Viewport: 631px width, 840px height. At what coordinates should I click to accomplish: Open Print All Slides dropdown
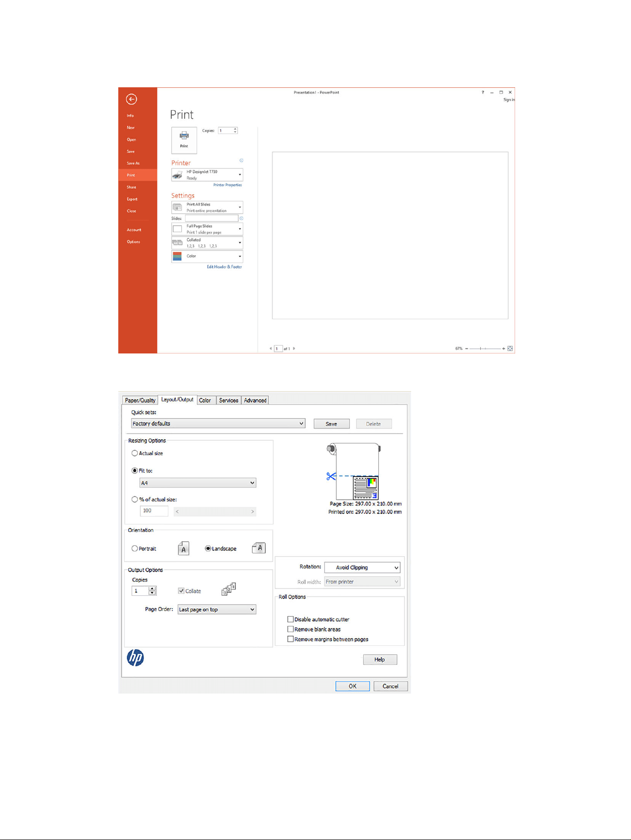(x=207, y=207)
